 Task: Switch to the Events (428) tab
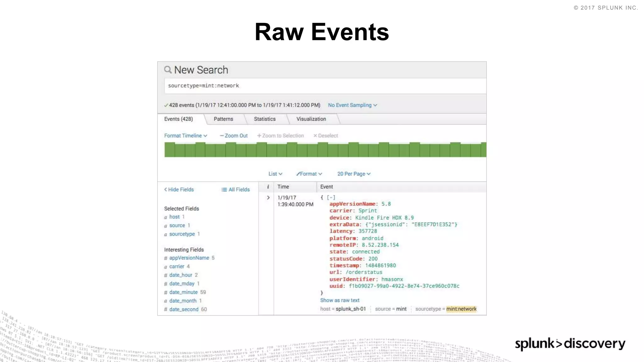[179, 119]
